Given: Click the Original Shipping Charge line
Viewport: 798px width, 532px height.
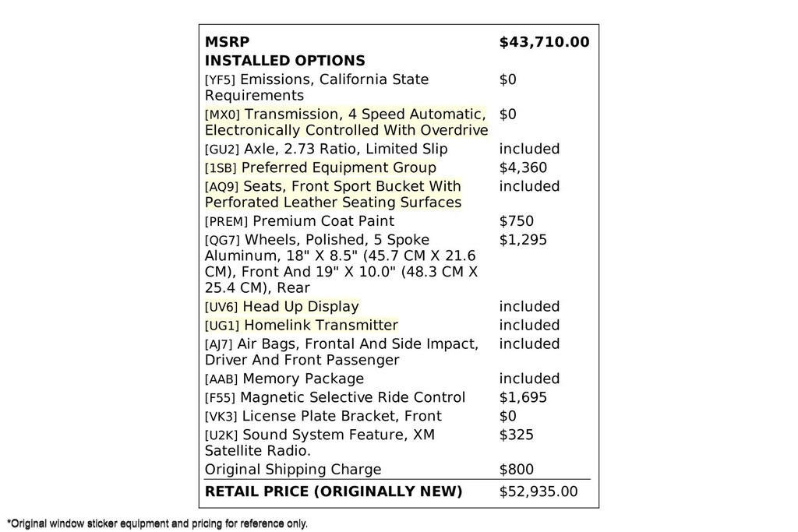Looking at the screenshot, I should click(x=293, y=470).
